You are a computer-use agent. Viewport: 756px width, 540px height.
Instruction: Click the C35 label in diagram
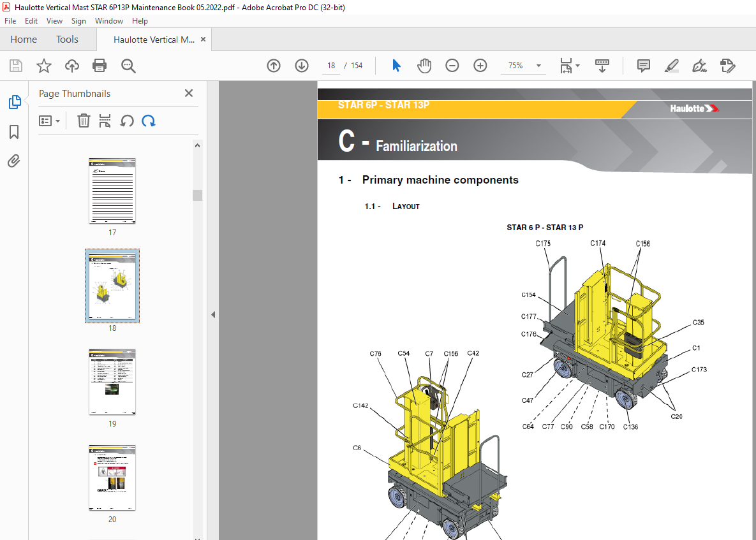[698, 322]
